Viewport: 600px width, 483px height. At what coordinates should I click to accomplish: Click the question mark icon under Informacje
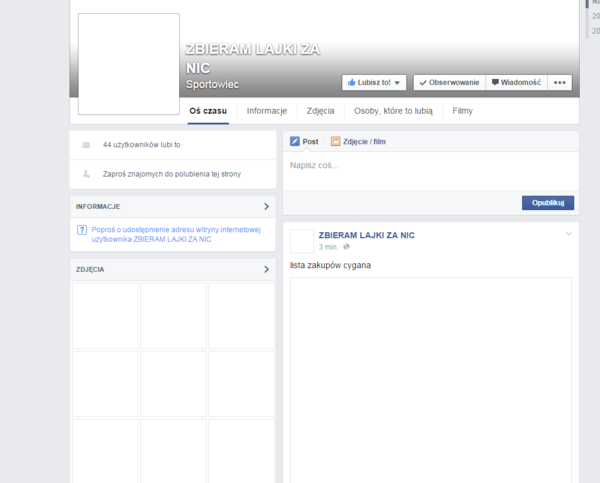pos(81,230)
